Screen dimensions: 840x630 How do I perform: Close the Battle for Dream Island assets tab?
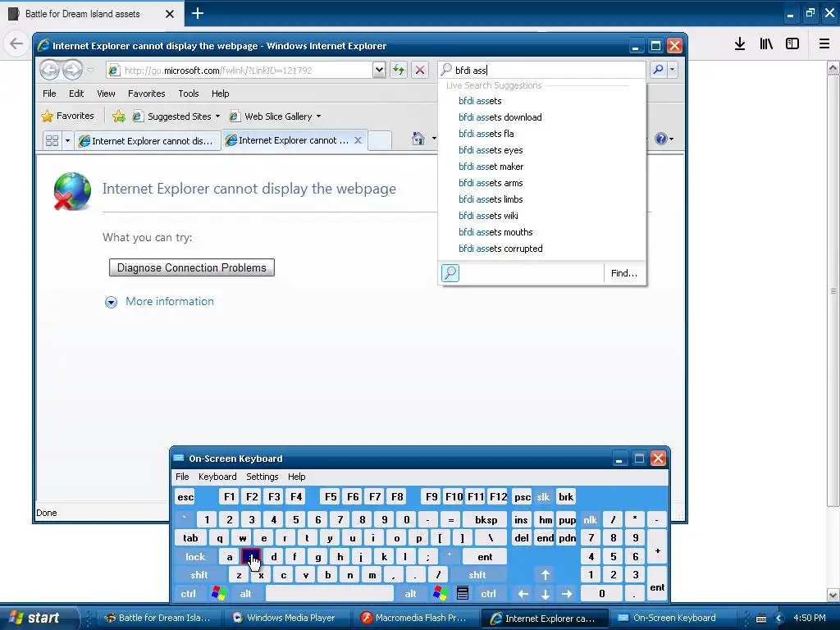169,13
